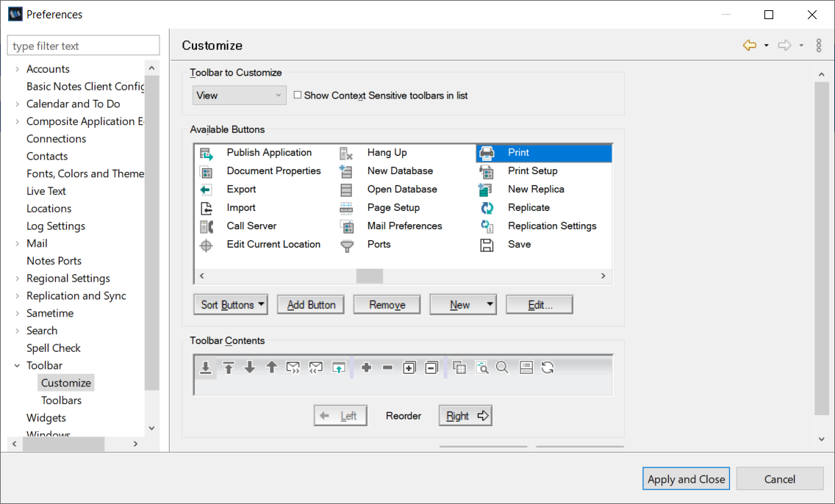Click the scroll-to-top arrow in Toolbar Contents

[x=229, y=367]
